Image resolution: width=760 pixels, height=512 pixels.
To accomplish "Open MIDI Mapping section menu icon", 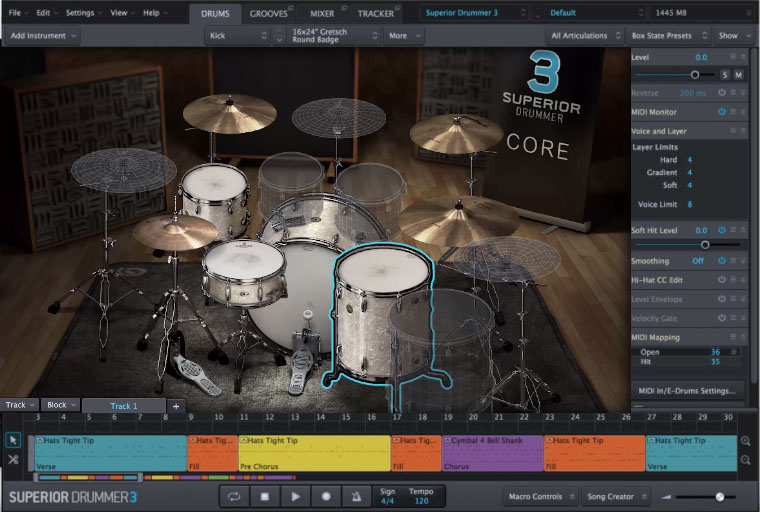I will (733, 336).
